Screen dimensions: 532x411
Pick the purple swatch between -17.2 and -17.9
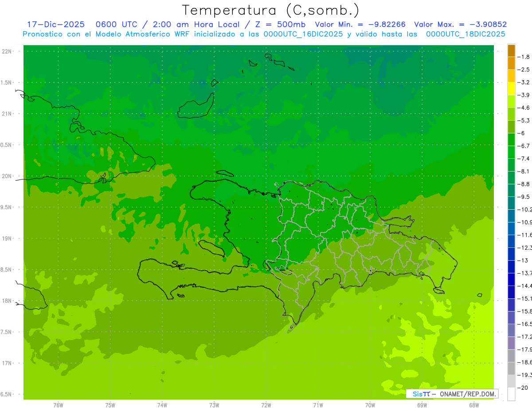click(511, 343)
